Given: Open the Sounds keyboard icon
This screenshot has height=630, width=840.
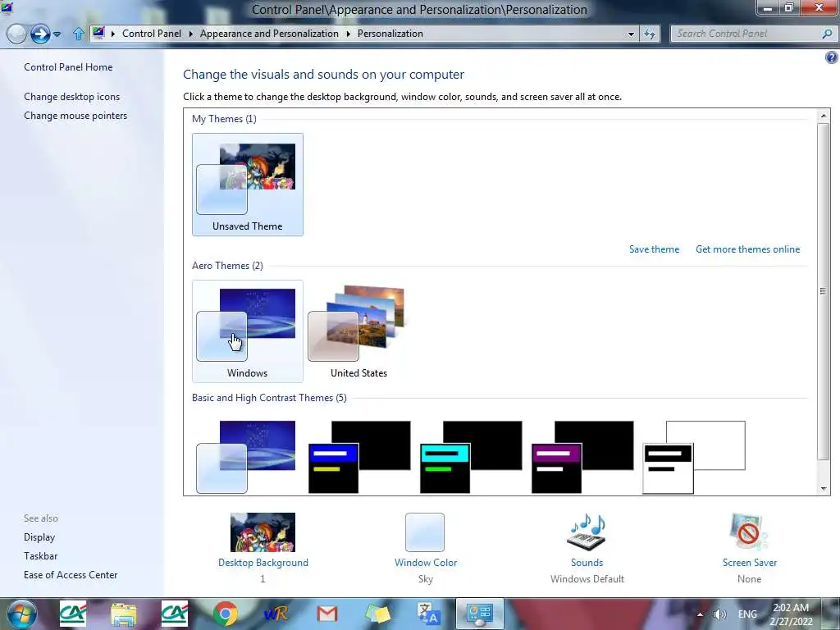Looking at the screenshot, I should (x=587, y=532).
